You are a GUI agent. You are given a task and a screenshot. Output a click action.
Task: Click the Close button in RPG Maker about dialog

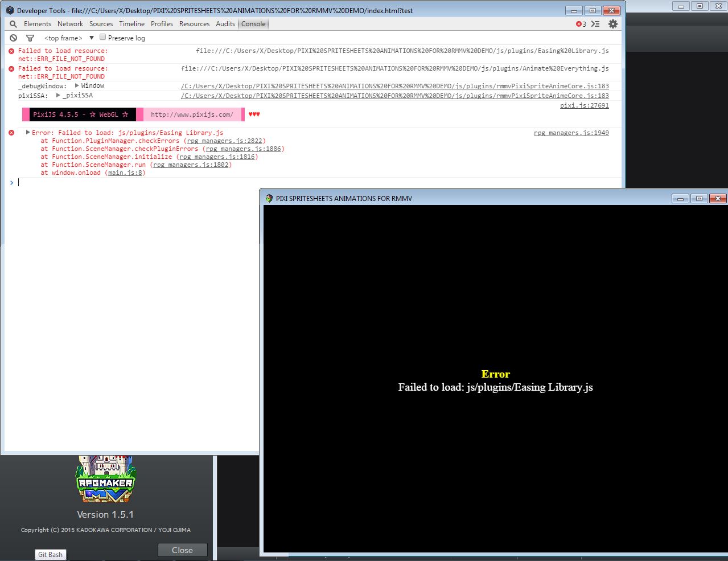click(x=182, y=550)
